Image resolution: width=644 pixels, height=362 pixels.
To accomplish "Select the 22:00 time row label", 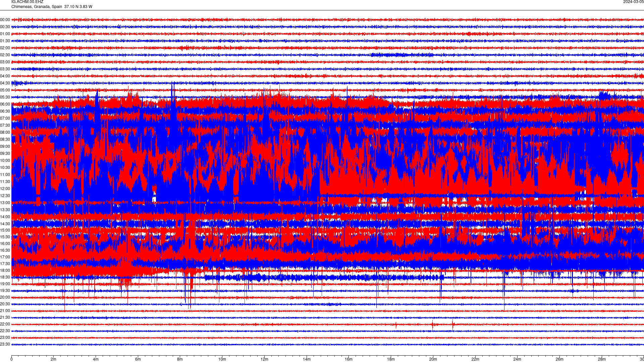I will click(x=5, y=324).
